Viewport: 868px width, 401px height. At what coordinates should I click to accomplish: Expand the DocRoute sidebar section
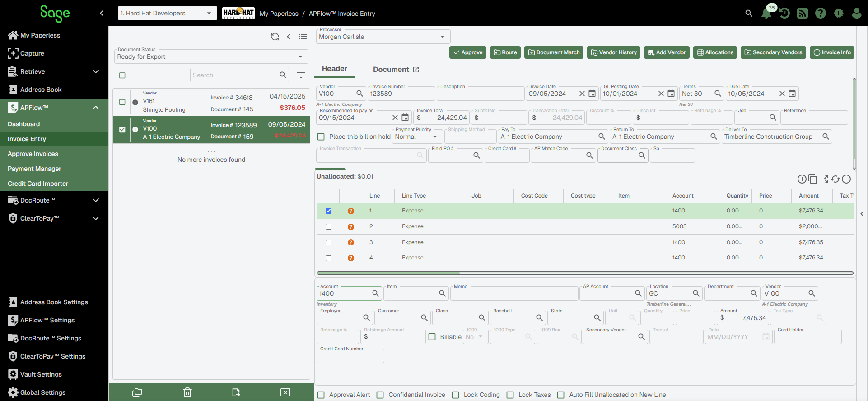click(x=96, y=200)
